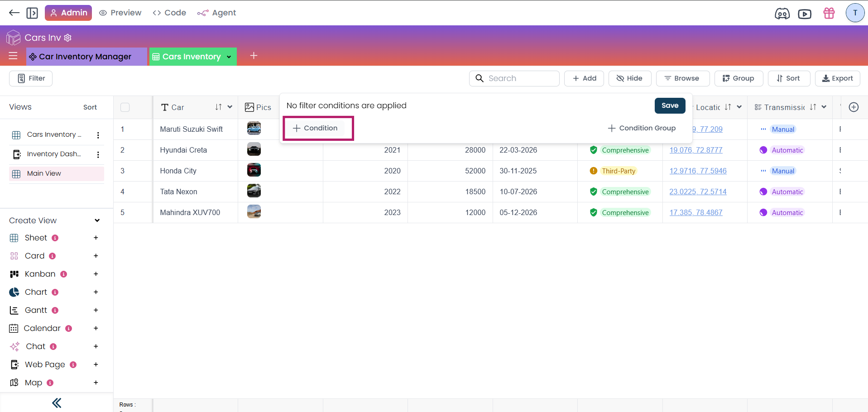Screen dimensions: 868x412
Task: Collapse the Create View section
Action: point(97,220)
